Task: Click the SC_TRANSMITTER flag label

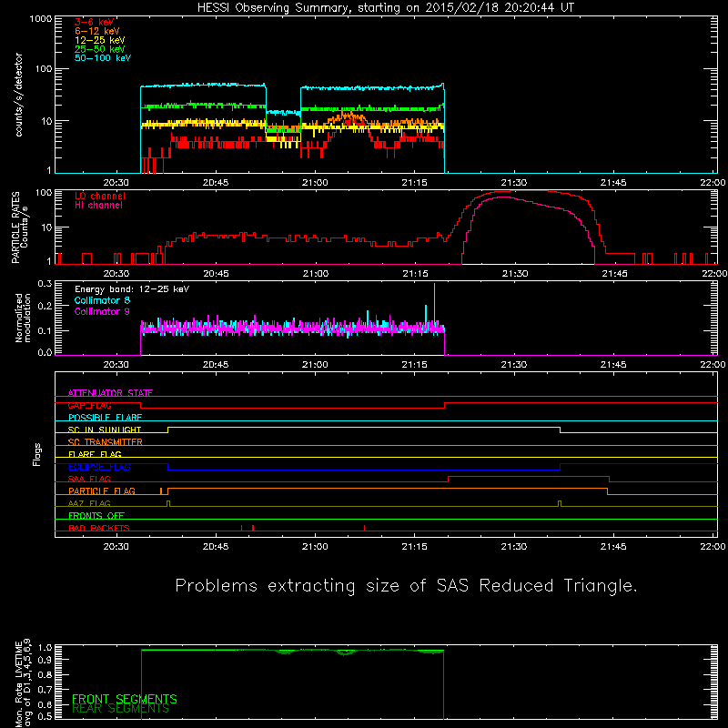Action: [105, 442]
